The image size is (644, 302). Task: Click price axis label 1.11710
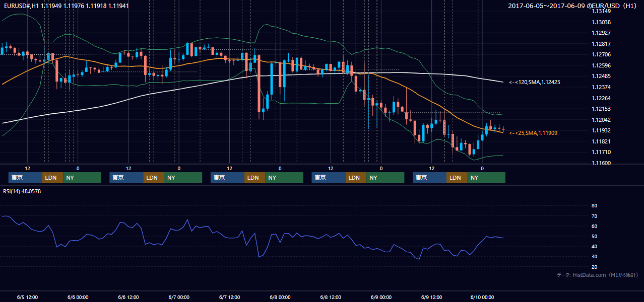tap(601, 152)
